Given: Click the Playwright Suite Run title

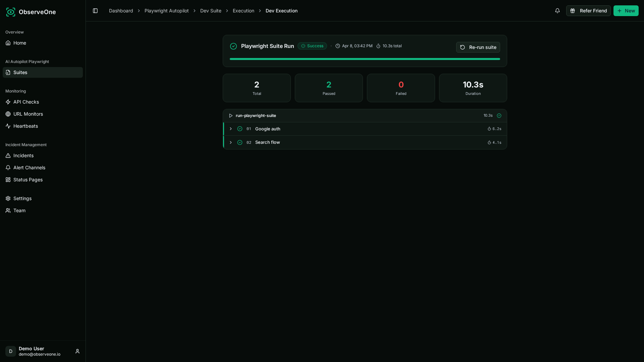Looking at the screenshot, I should pos(267,46).
